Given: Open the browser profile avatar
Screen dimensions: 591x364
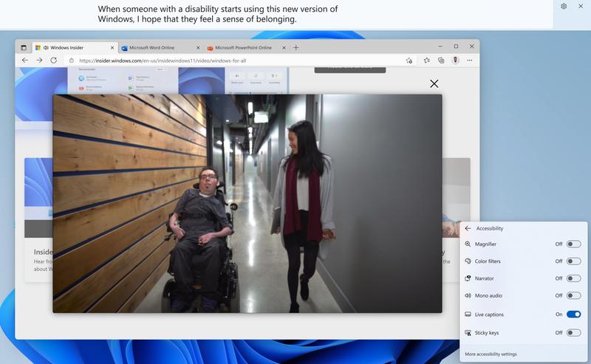Looking at the screenshot, I should pos(456,61).
